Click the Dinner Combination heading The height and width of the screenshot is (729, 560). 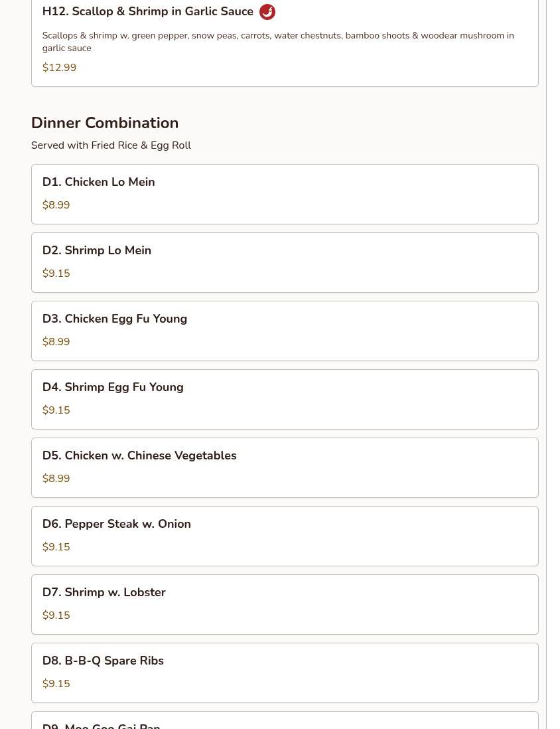(x=105, y=123)
